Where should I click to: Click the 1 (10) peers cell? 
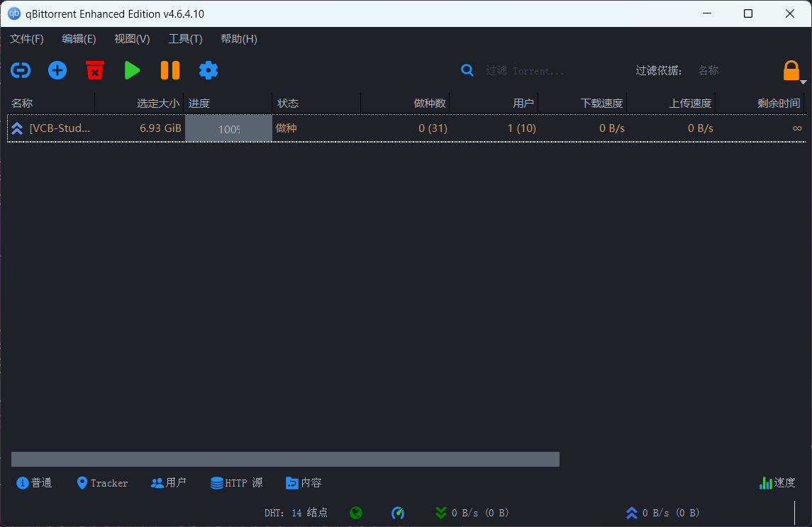(521, 128)
